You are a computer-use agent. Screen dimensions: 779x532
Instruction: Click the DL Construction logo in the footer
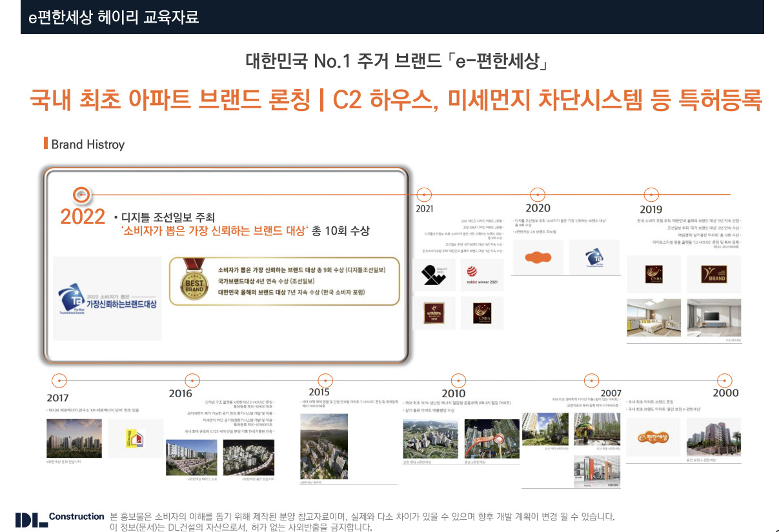(x=59, y=519)
